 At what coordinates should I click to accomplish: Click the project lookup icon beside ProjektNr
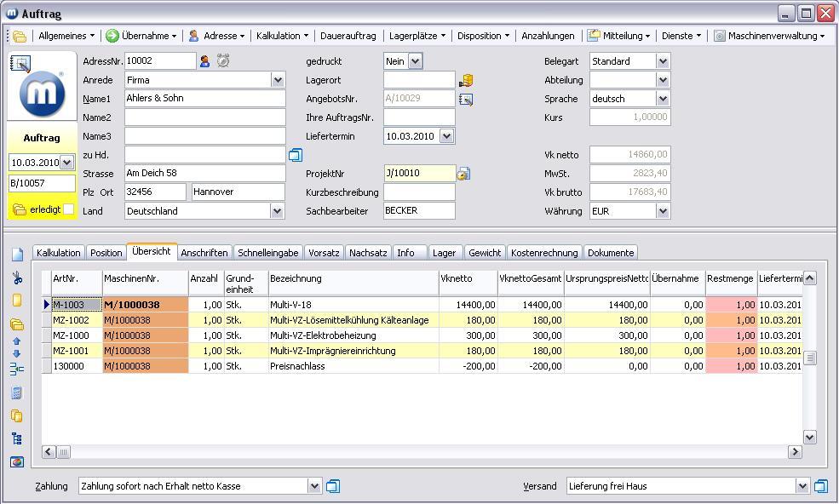[463, 174]
